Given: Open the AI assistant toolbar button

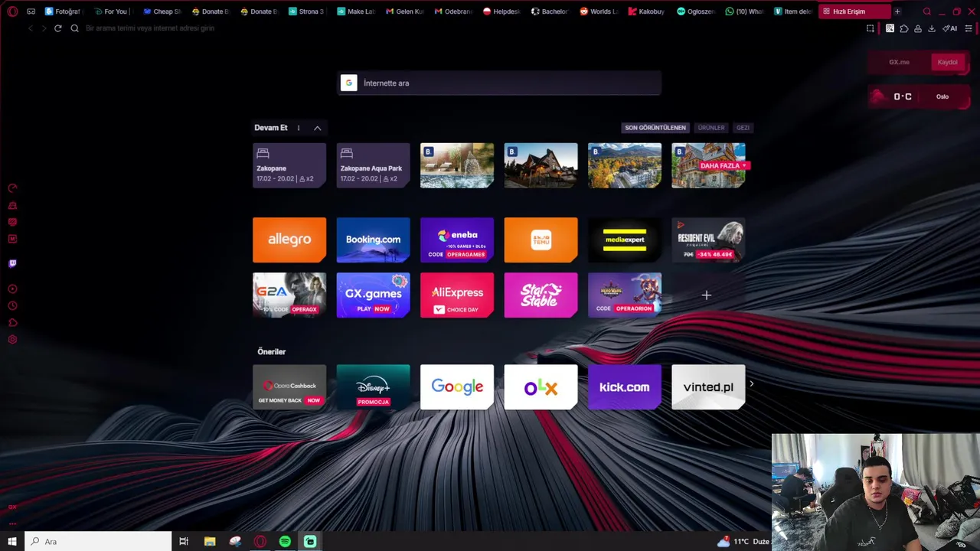Looking at the screenshot, I should [950, 28].
